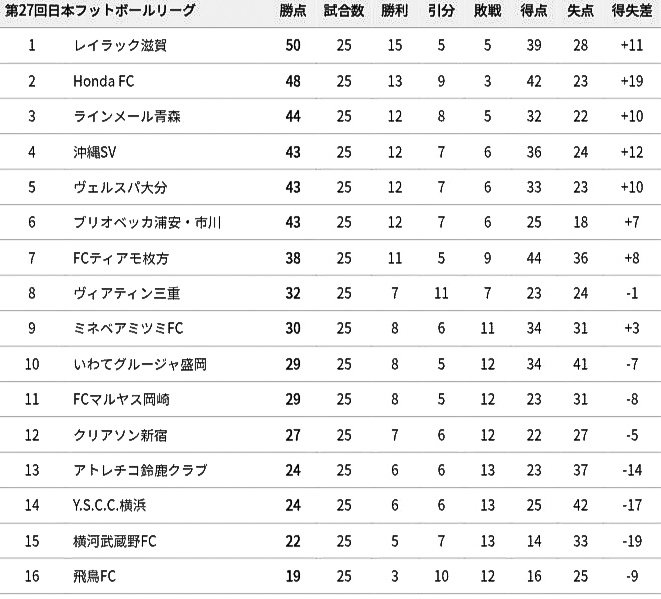Select the 敗戦 column header

pos(487,12)
